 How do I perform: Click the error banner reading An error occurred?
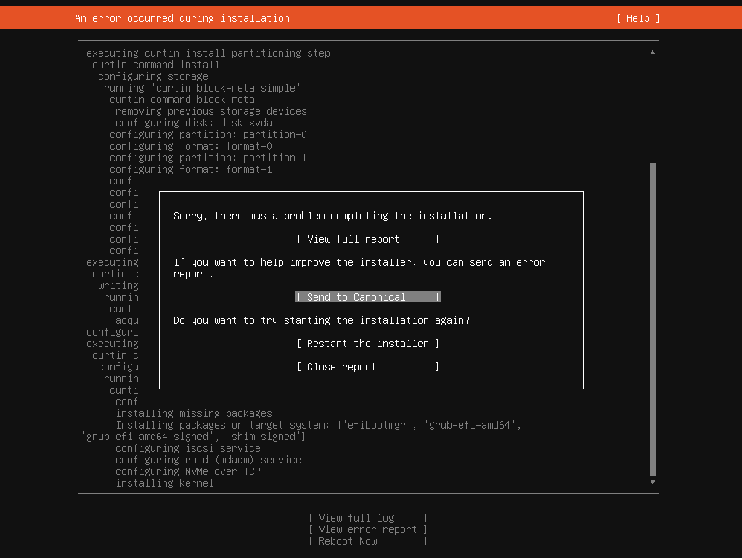[x=182, y=17]
